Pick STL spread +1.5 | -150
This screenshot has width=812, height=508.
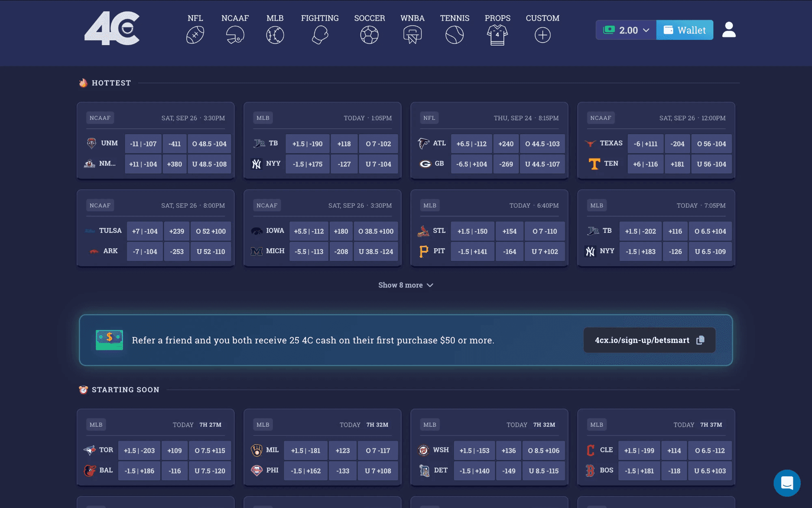pos(473,231)
